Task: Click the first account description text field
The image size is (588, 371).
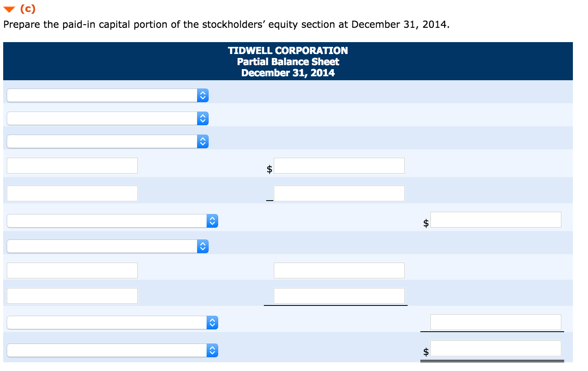Action: point(72,166)
